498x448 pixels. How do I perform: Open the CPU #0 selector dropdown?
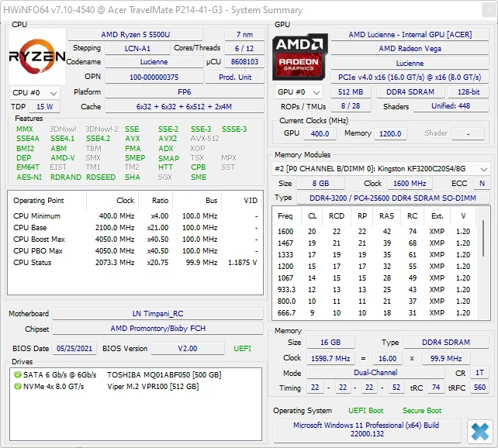click(x=35, y=93)
